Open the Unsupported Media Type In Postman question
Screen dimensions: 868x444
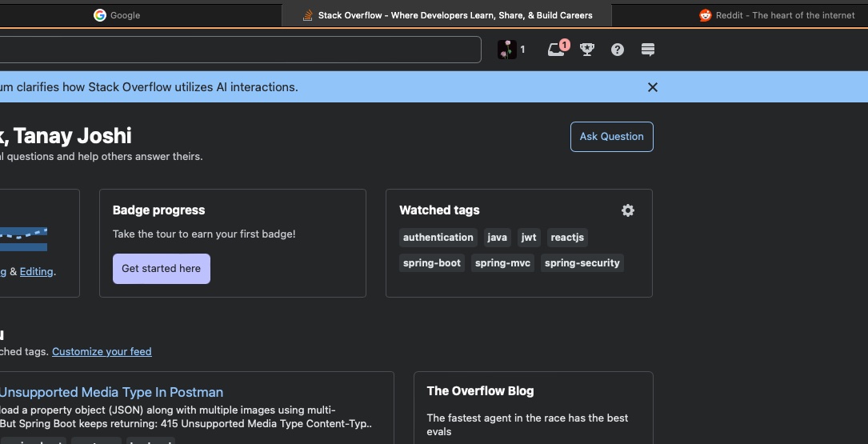tap(111, 392)
